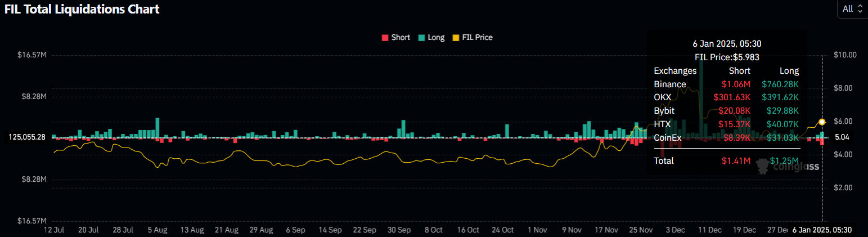The width and height of the screenshot is (868, 237).
Task: Click the red Short legend color square
Action: (385, 38)
